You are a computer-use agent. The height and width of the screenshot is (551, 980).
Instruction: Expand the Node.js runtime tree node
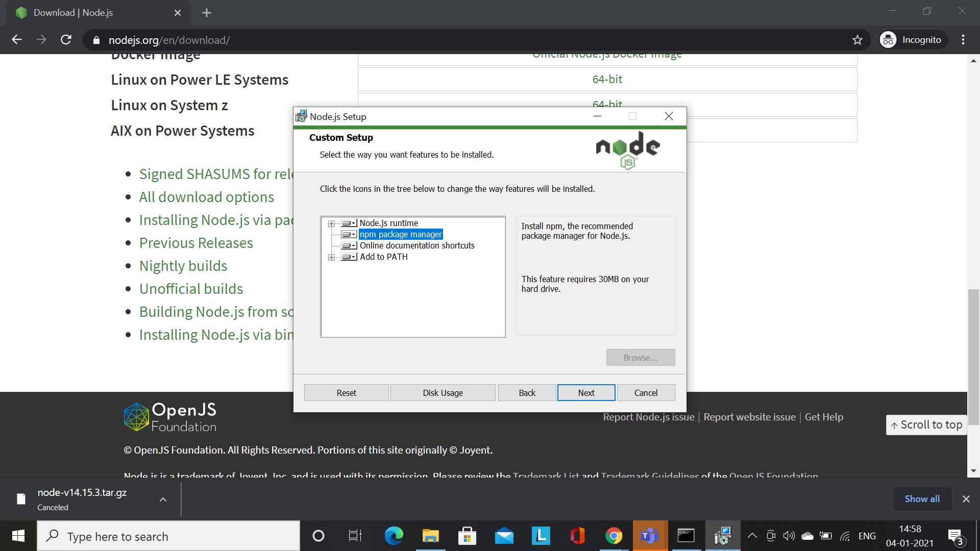(331, 223)
